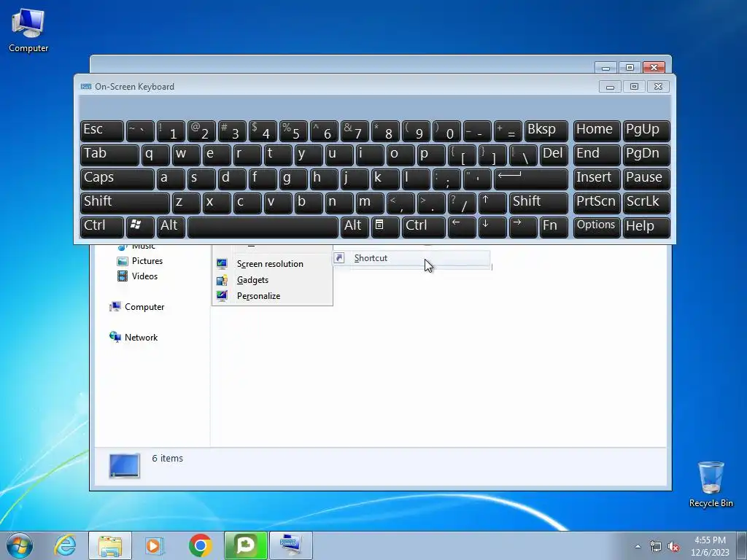
Task: Select On-Screen Keyboard taskbar icon
Action: click(291, 545)
